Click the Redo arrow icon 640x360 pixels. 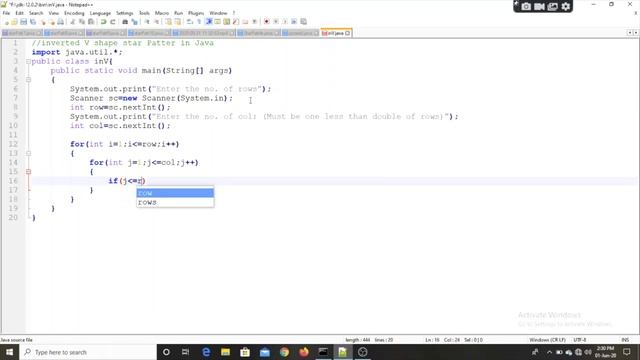pyautogui.click(x=113, y=22)
